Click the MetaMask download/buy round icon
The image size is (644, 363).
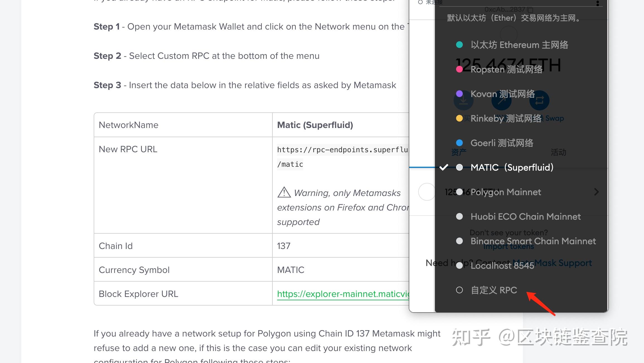(x=464, y=100)
